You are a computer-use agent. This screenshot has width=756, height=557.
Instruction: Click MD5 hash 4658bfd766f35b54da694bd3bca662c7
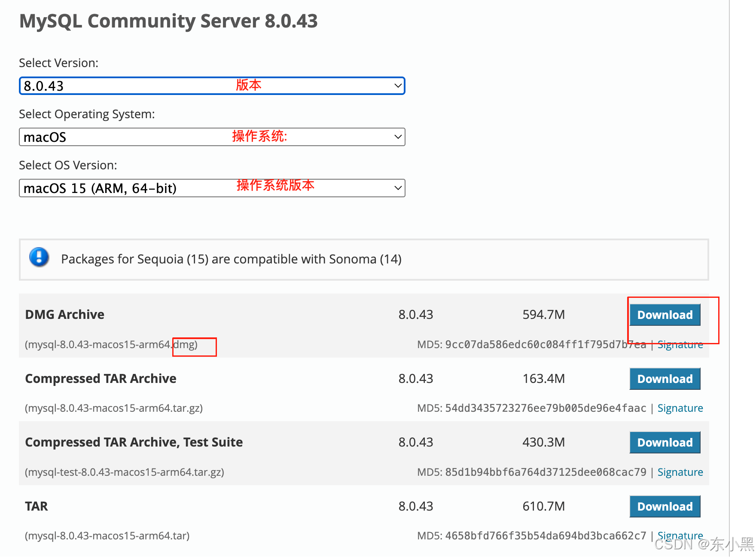point(546,536)
